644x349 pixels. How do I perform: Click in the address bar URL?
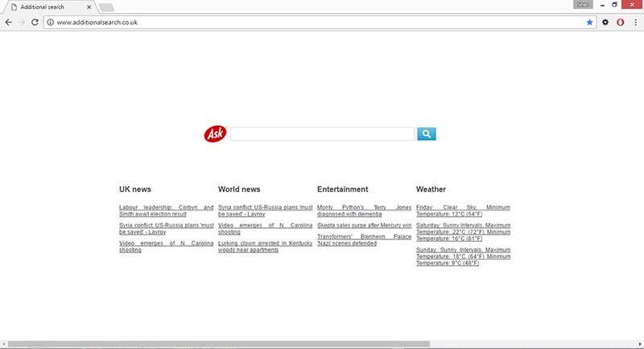pyautogui.click(x=97, y=23)
